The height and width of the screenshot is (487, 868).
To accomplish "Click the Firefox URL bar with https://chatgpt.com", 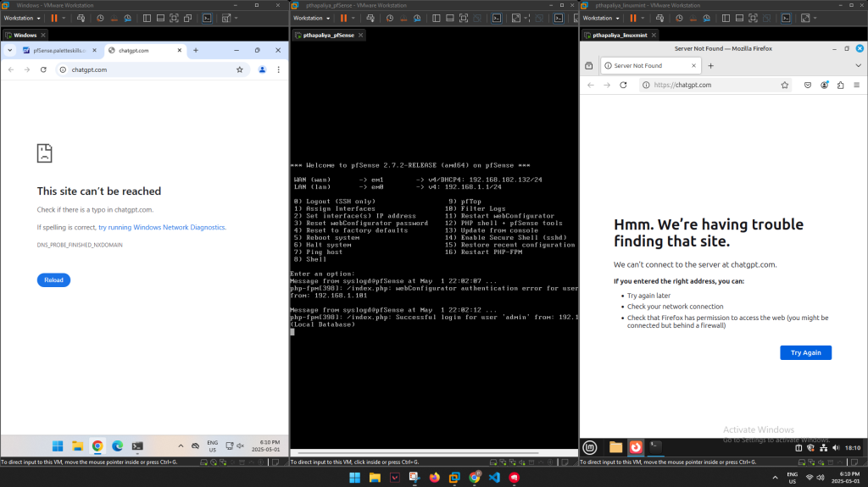I will tap(715, 86).
